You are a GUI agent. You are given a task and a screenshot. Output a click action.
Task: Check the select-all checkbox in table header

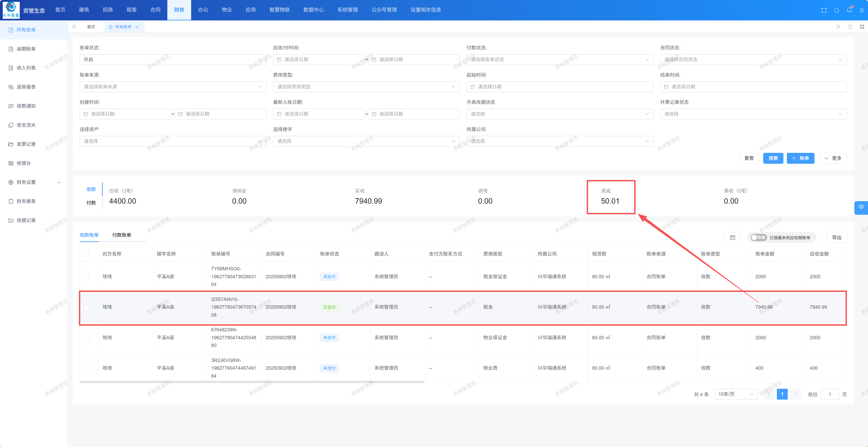tap(87, 254)
